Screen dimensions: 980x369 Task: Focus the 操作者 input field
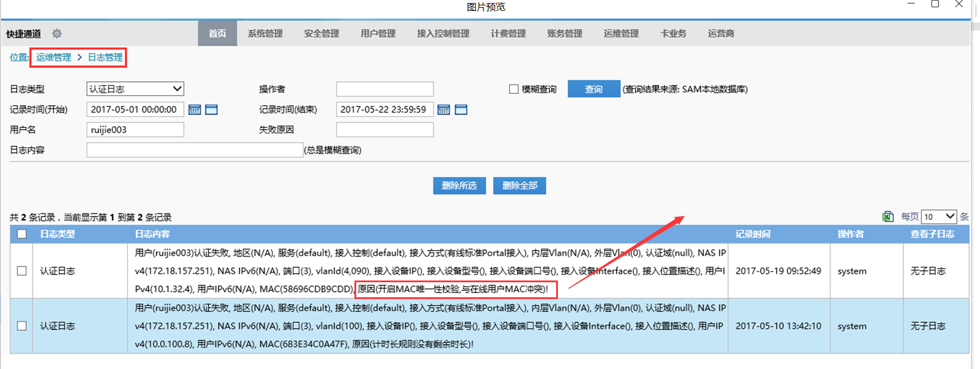385,89
